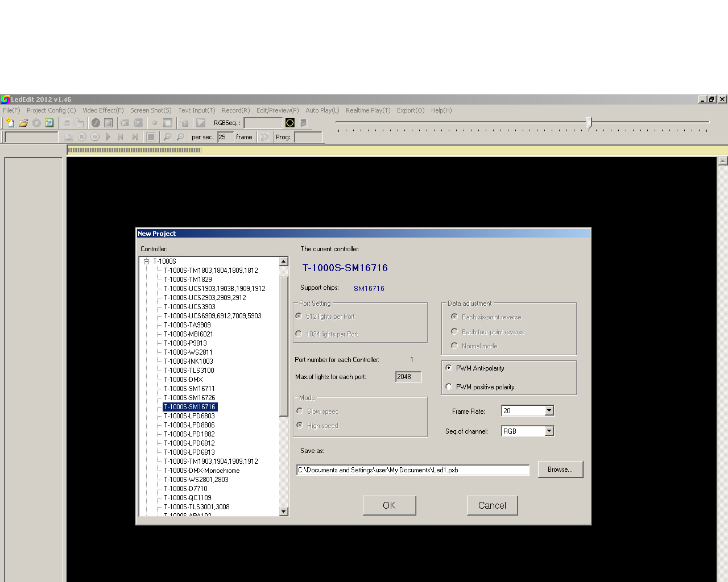Viewport: 728px width, 582px height.
Task: Cancel the New Project dialog
Action: (x=492, y=505)
